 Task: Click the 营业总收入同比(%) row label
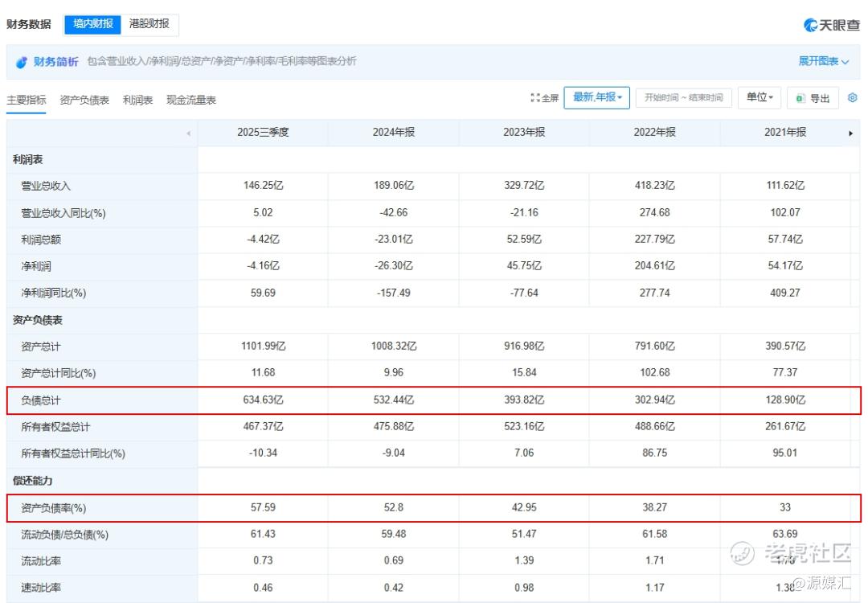coord(63,213)
